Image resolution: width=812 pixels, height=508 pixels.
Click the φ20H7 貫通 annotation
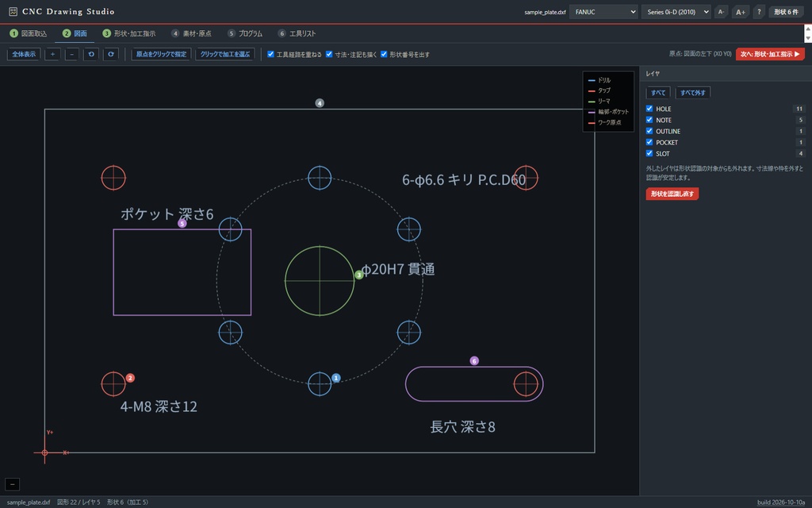coord(398,269)
